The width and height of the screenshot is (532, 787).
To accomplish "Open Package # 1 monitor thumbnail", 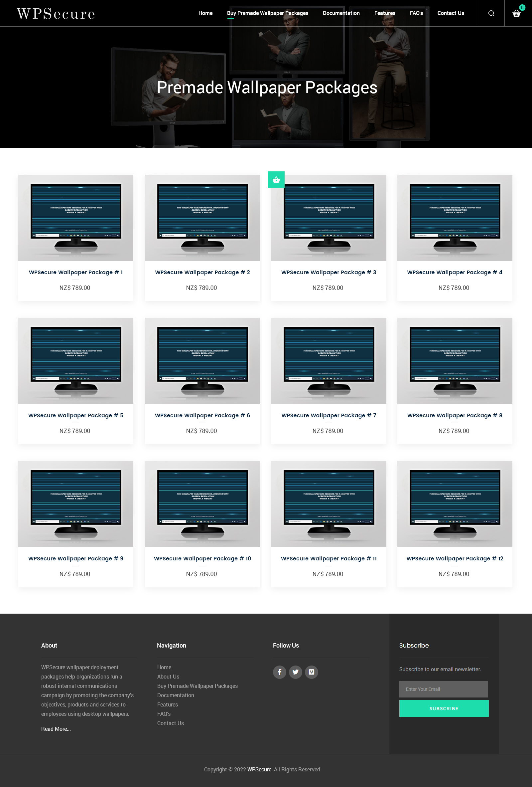I will [x=76, y=218].
